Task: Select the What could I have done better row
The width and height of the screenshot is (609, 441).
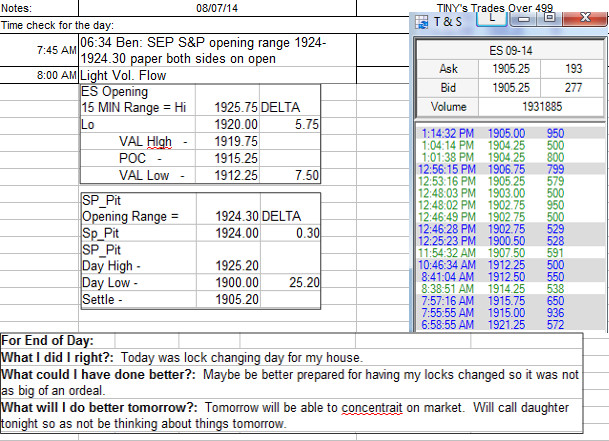Action: pos(291,382)
